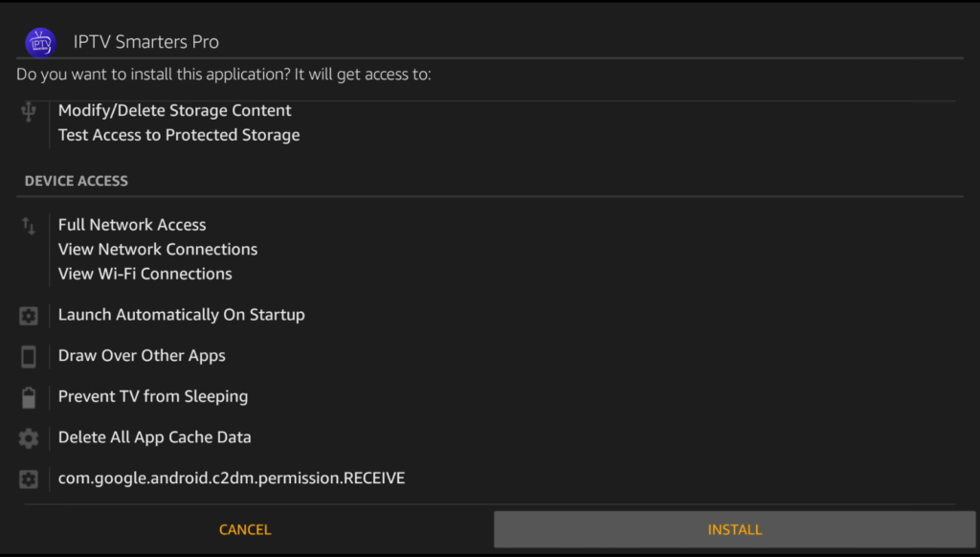
Task: Select 'Launch Automatically On Startup' permission
Action: pyautogui.click(x=182, y=315)
